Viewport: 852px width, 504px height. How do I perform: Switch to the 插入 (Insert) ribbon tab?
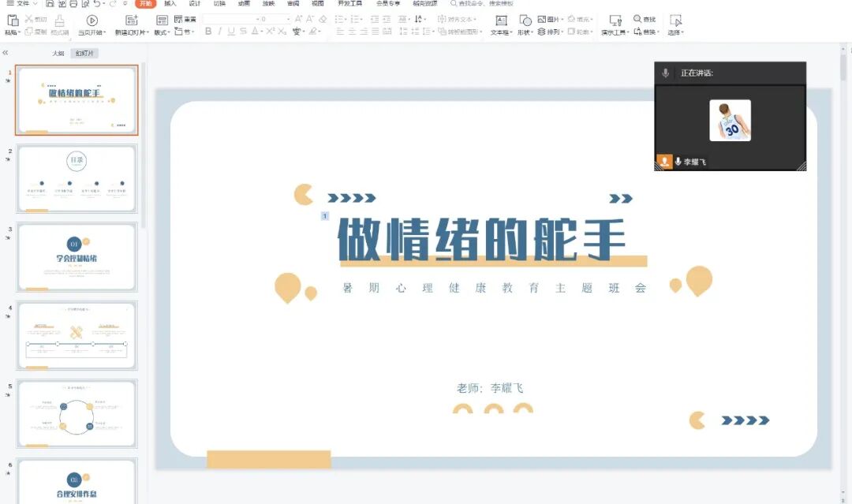pyautogui.click(x=170, y=4)
